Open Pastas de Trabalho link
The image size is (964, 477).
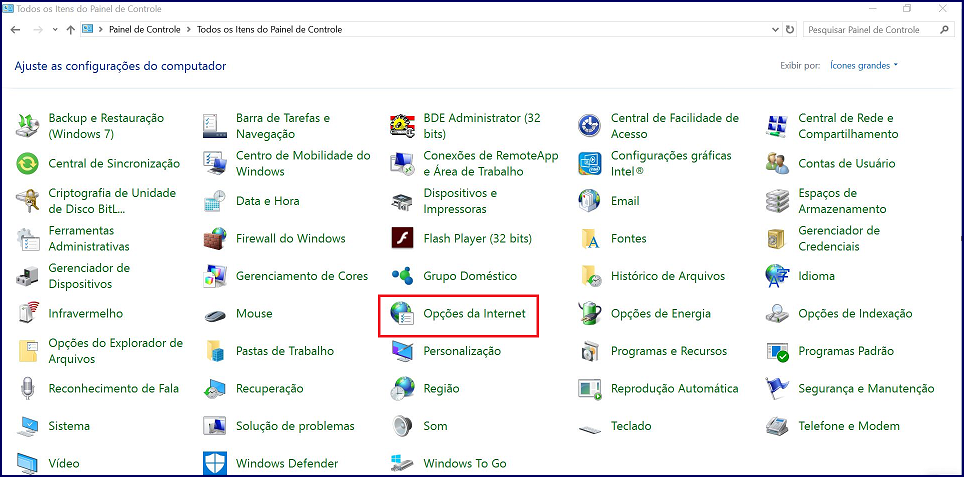(x=285, y=351)
